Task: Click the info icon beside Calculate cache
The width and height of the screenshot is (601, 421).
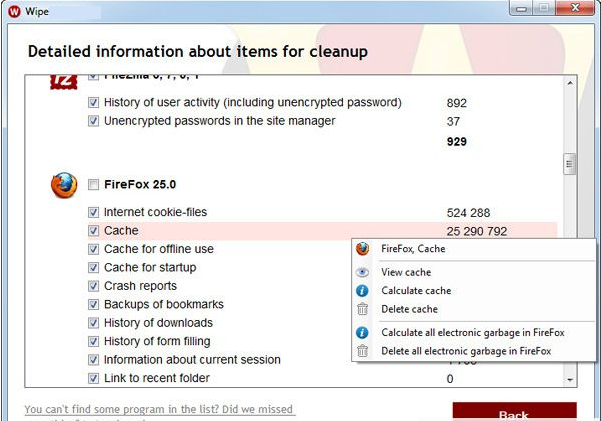Action: pyautogui.click(x=362, y=291)
